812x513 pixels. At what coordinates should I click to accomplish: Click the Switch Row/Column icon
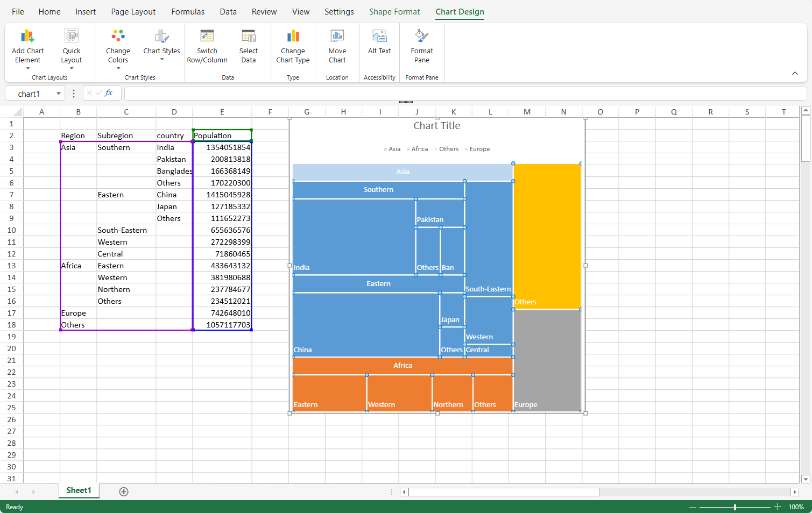[x=207, y=37]
